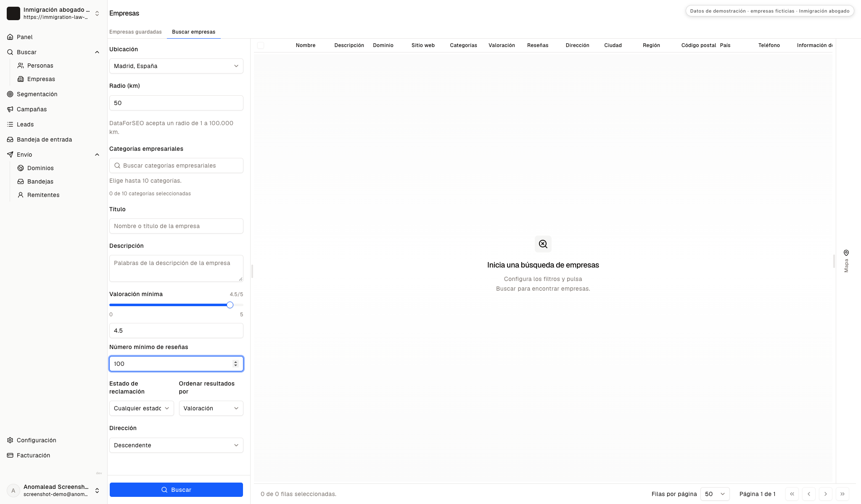The height and width of the screenshot is (504, 861).
Task: Click the blue Buscar button
Action: pyautogui.click(x=176, y=490)
